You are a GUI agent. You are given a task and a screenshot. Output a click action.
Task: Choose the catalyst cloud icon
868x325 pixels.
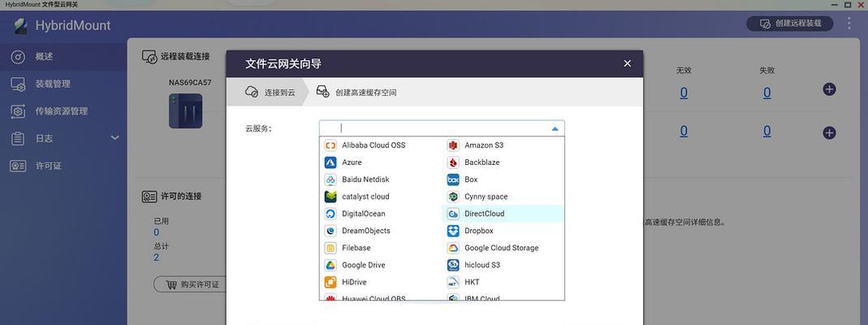pos(330,197)
